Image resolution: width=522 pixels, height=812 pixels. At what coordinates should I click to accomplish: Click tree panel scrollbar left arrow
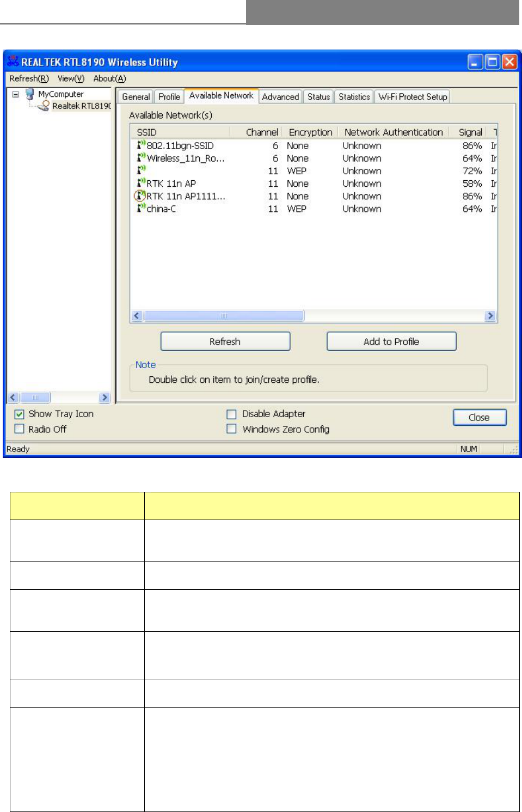13,398
